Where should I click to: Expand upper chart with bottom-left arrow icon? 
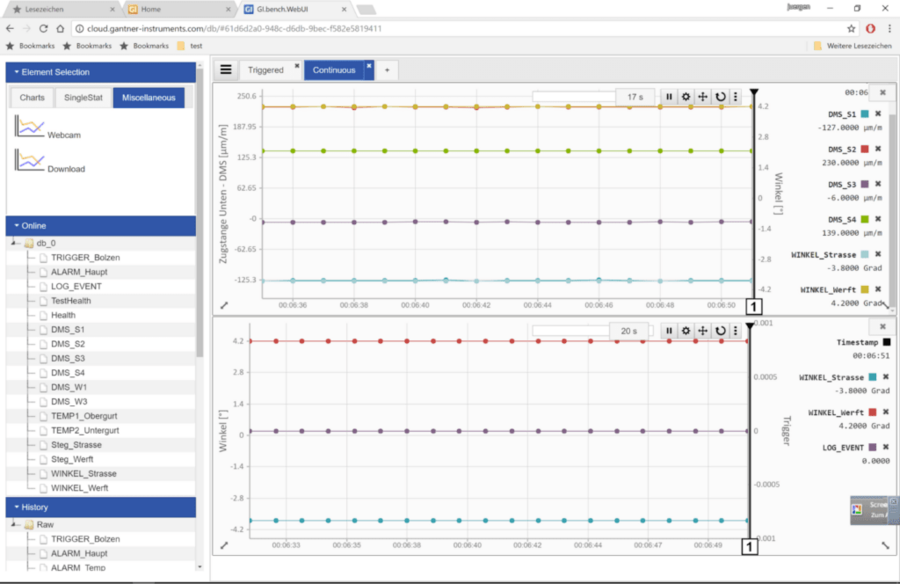click(x=224, y=305)
